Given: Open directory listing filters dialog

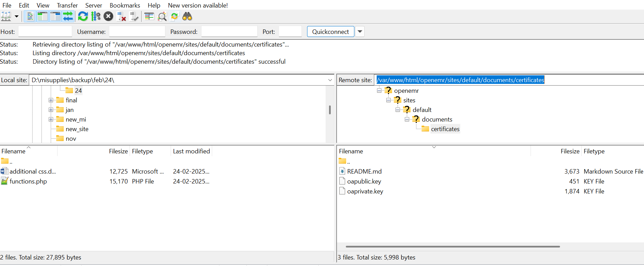Looking at the screenshot, I should (149, 16).
